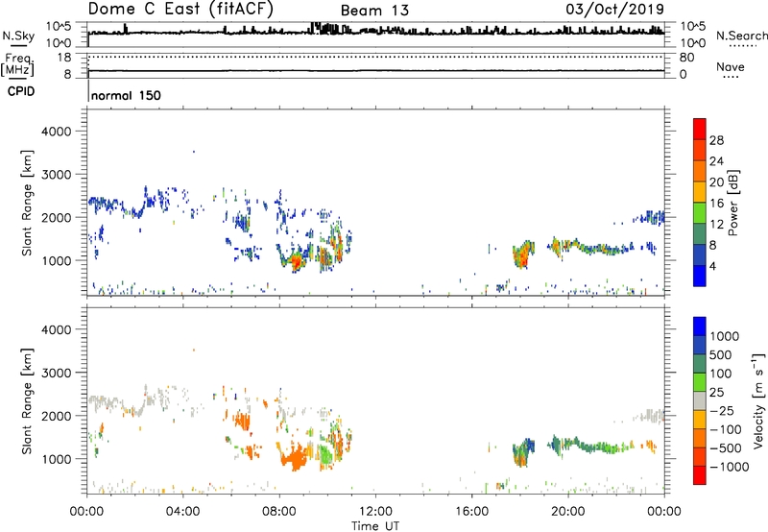Click the "3000" tick of the power panel

pos(57,175)
